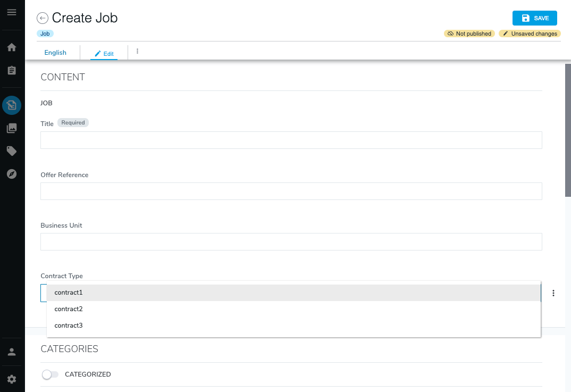Viewport: 571px width, 392px height.
Task: Open the more options menu beside the Edit tab
Action: coord(137,52)
